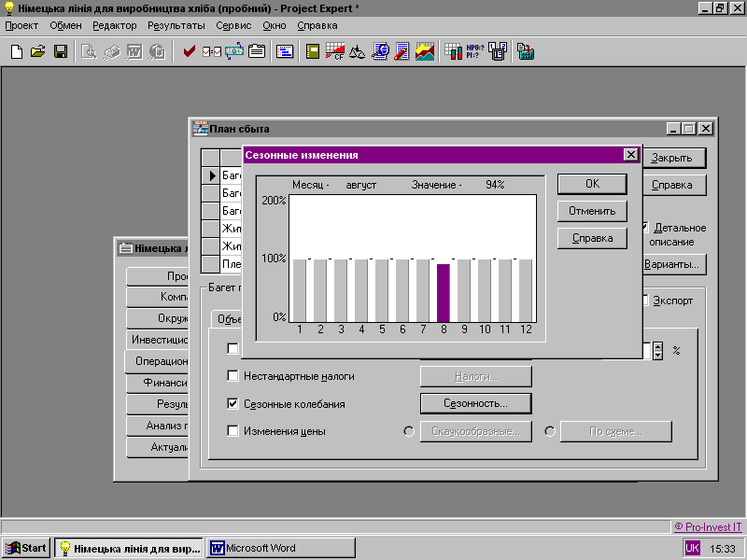Open the NPV/PI indicators toolbar icon

[x=475, y=51]
